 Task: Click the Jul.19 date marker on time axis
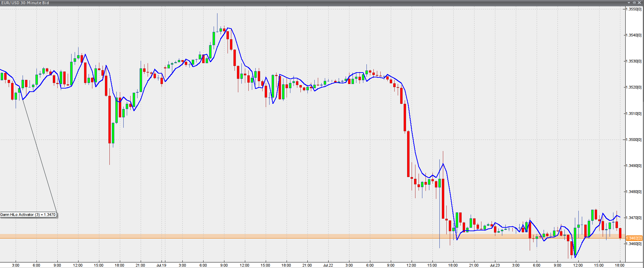[161, 265]
